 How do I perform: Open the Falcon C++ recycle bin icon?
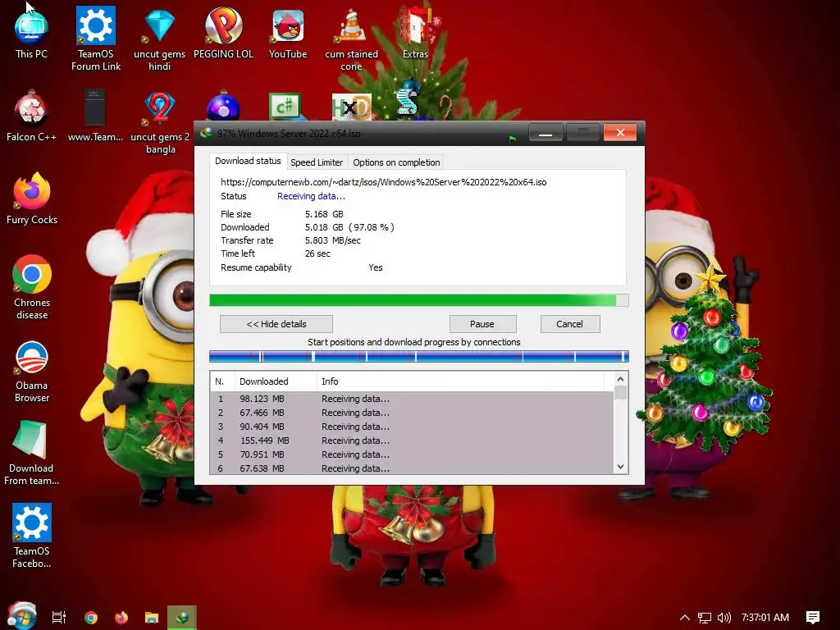coord(32,115)
